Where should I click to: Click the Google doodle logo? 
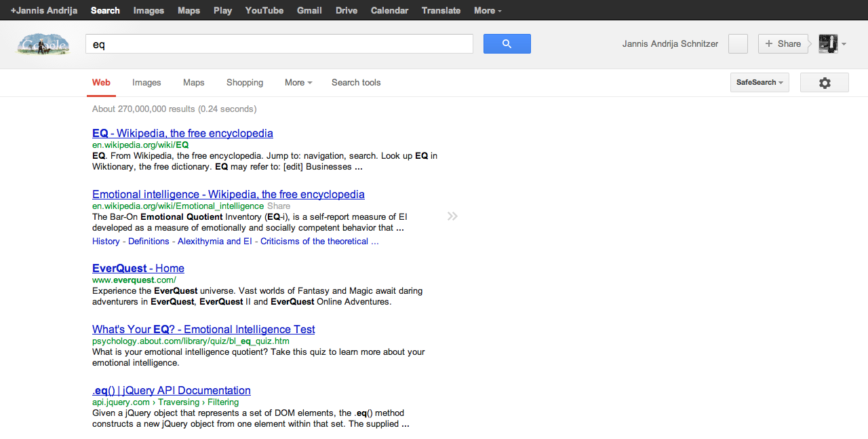coord(43,44)
